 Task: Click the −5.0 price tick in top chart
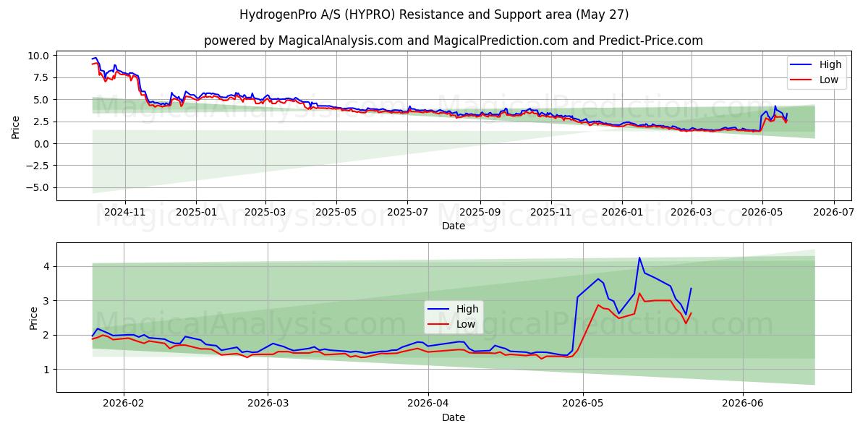38,187
